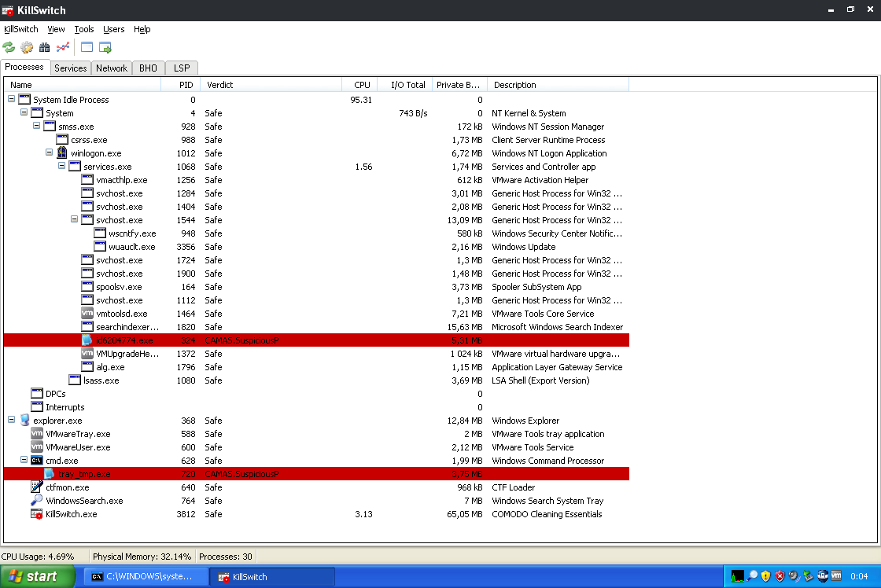The height and width of the screenshot is (588, 881).
Task: Click the Windows start button
Action: [x=38, y=576]
